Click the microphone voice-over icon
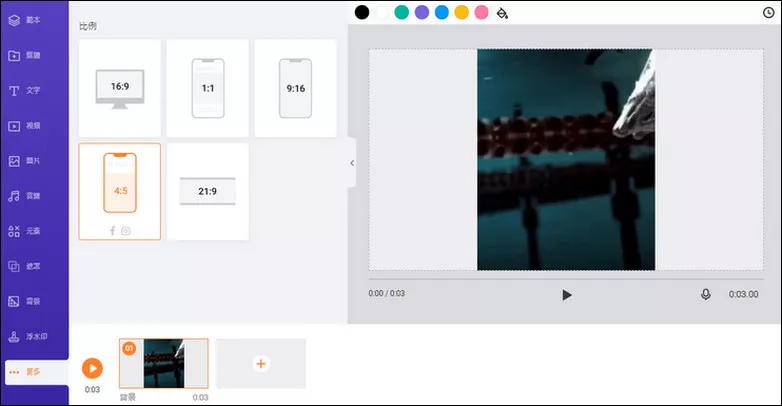This screenshot has width=782, height=406. [706, 294]
